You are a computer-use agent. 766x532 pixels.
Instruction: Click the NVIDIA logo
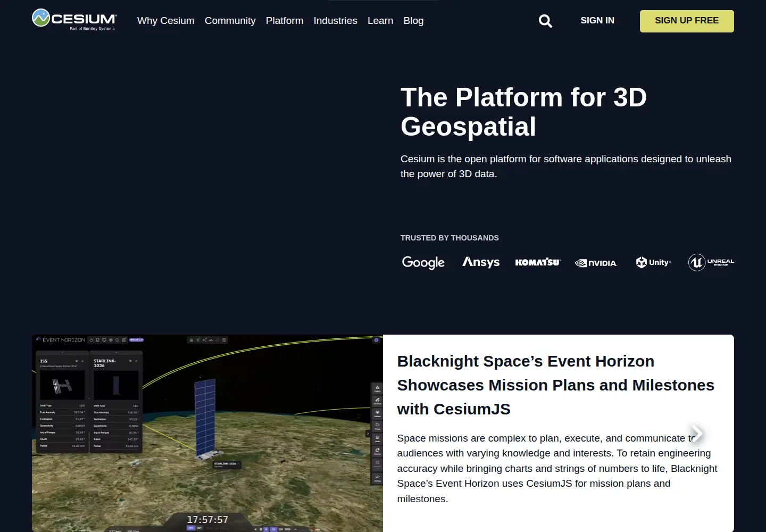coord(596,263)
